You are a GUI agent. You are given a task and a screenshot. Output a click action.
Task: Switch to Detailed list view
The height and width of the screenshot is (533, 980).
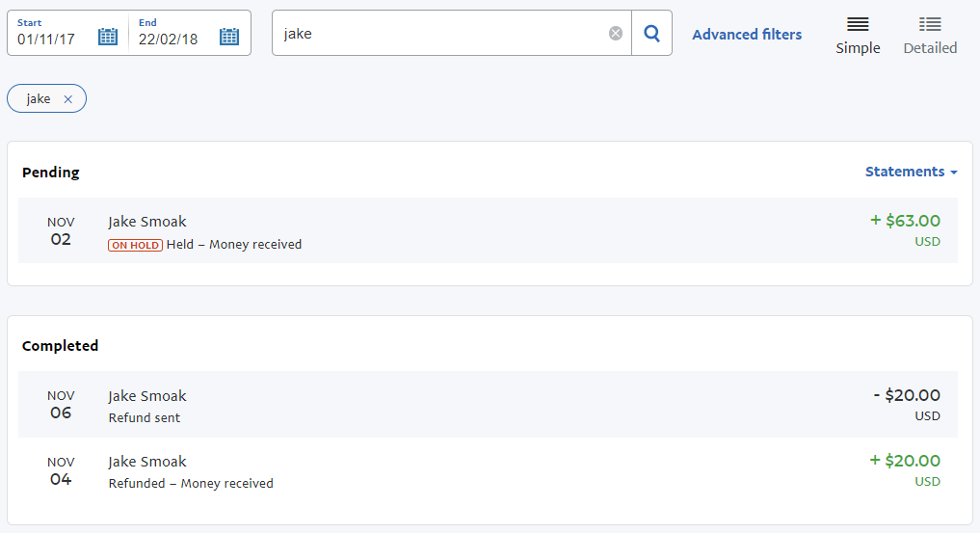(930, 37)
